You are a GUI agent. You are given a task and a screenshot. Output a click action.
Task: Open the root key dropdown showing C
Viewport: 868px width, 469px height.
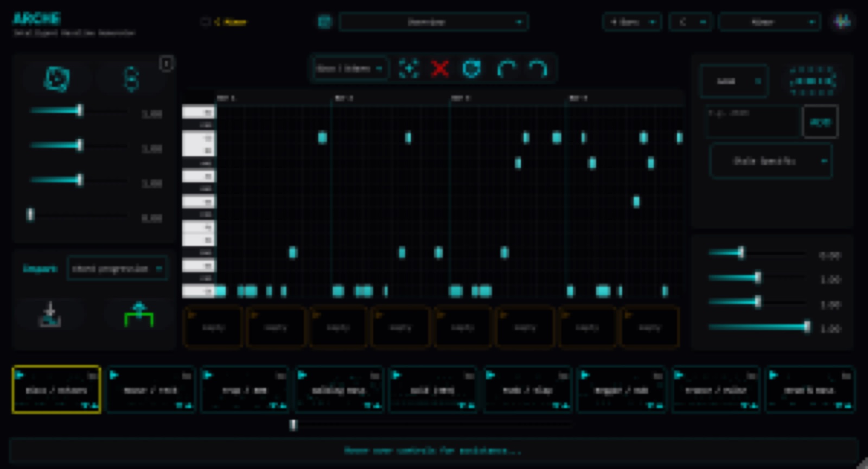pyautogui.click(x=690, y=22)
